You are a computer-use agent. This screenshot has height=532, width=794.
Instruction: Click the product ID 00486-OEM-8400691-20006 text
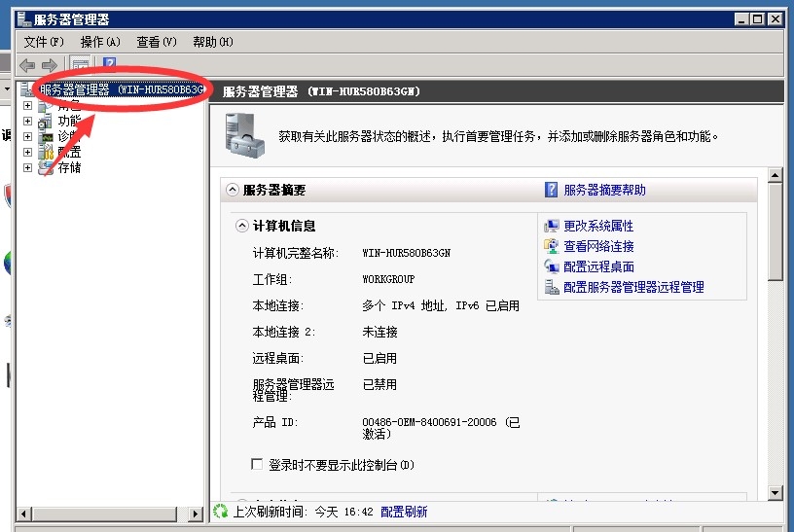[x=429, y=422]
